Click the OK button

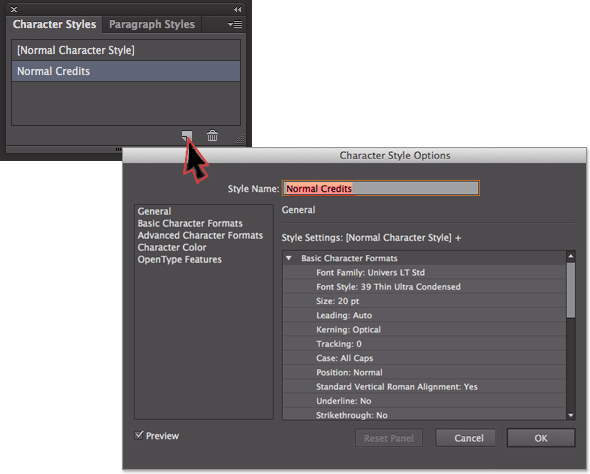[541, 438]
